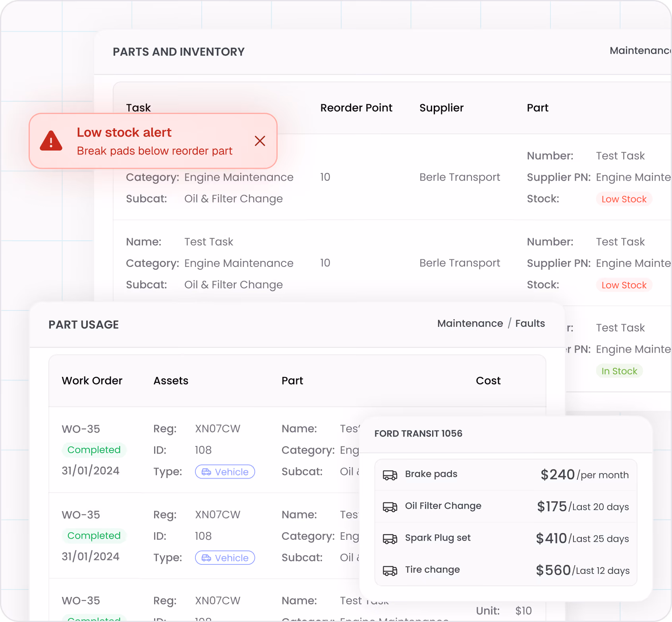Select the Brake pads $240 row

pyautogui.click(x=506, y=475)
